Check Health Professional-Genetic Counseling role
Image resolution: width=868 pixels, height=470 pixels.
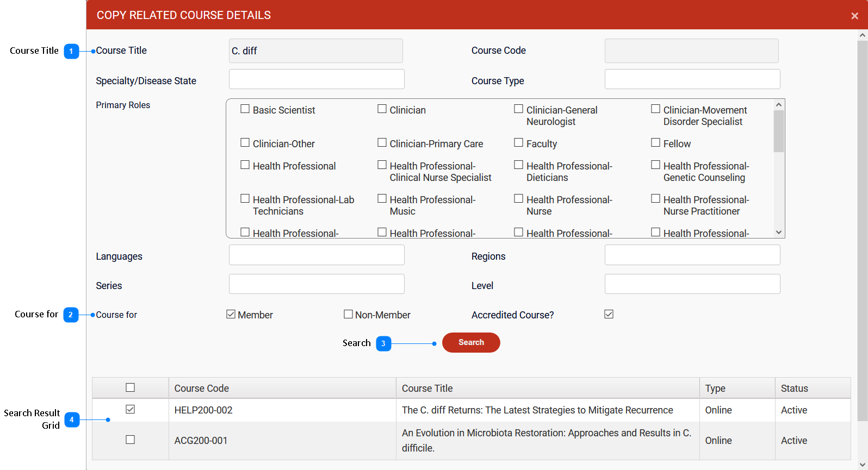[656, 165]
